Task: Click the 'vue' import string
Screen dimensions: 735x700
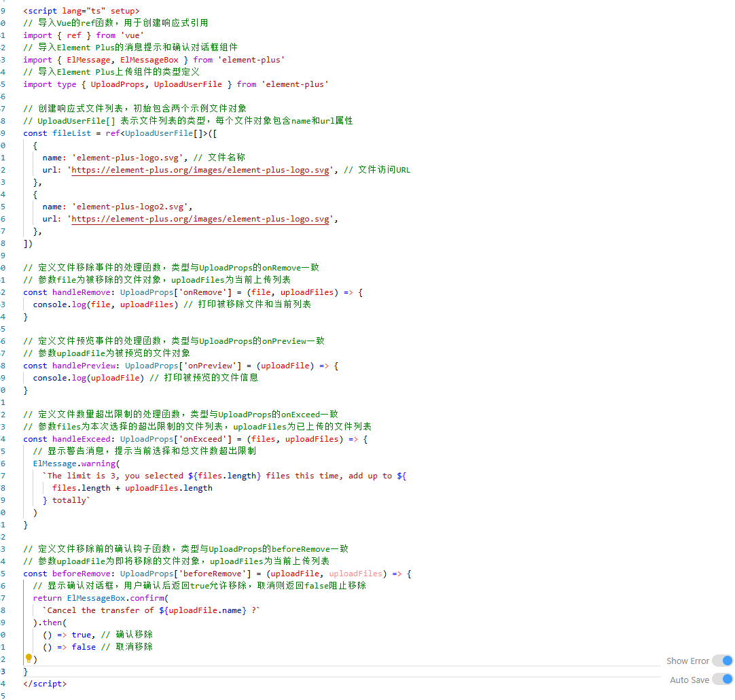Action: (x=132, y=35)
